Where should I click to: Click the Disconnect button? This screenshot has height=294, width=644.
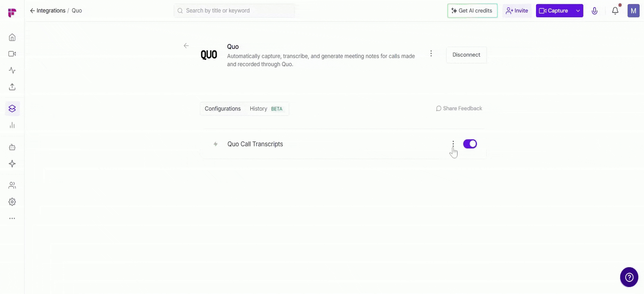(x=466, y=55)
